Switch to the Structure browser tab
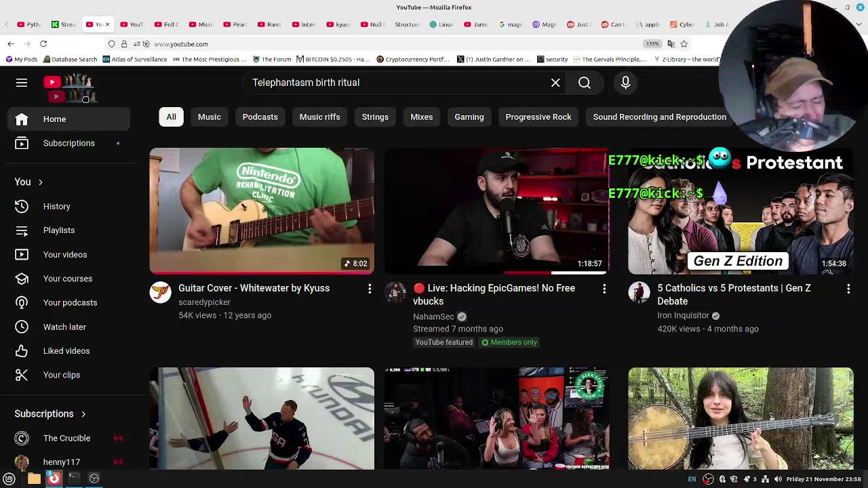The height and width of the screenshot is (488, 868). coord(407,24)
